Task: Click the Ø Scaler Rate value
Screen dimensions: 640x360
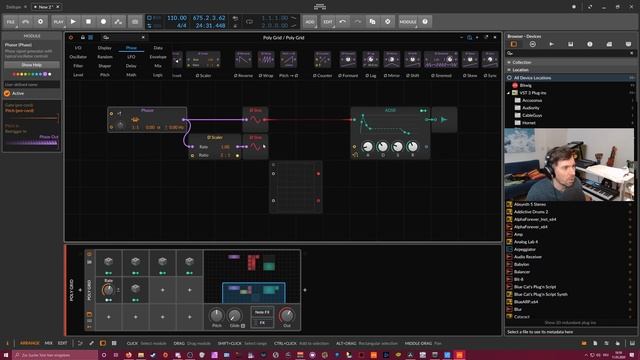Action: [225, 147]
